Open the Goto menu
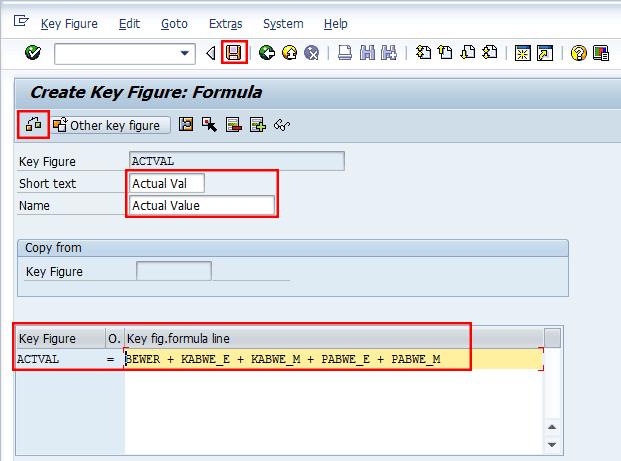 tap(174, 23)
